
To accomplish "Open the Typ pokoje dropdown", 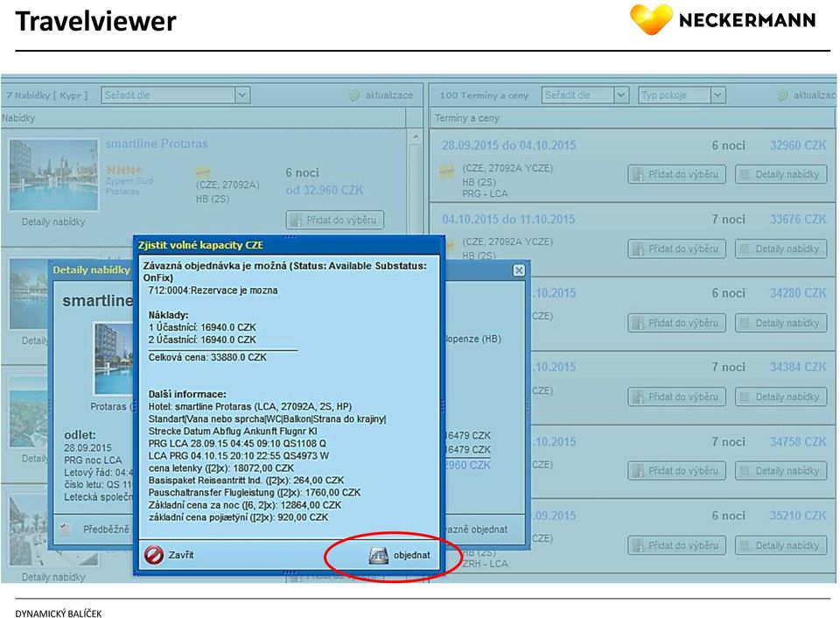I will click(x=682, y=95).
